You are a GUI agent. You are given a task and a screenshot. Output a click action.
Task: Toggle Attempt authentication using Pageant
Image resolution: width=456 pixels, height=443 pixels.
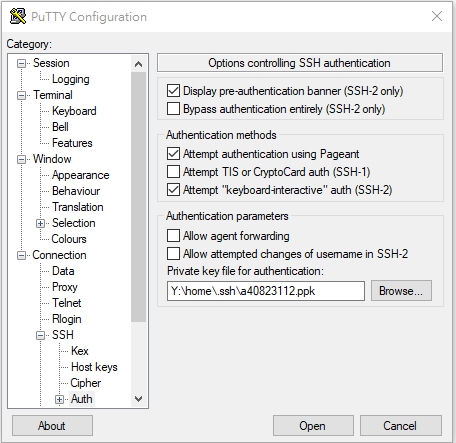[x=173, y=154]
